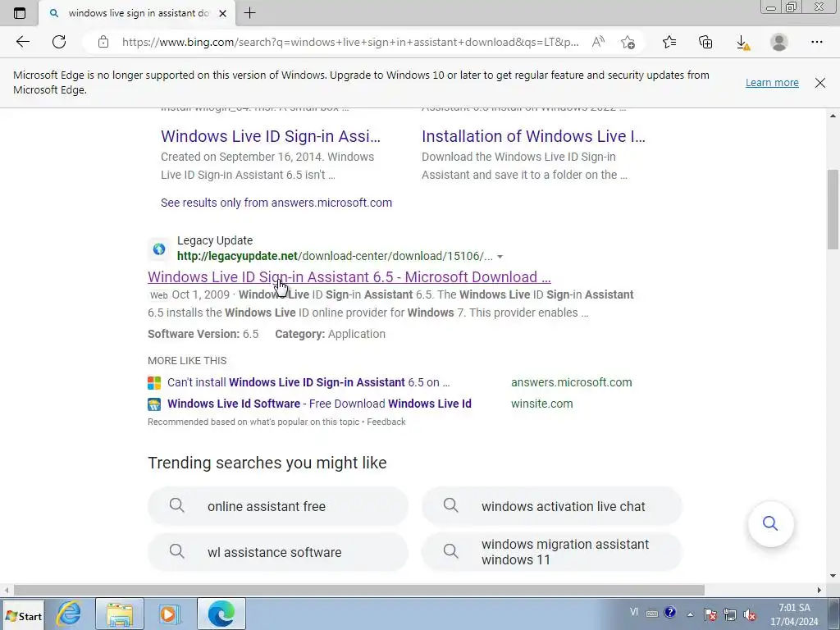Open Windows Explorer folder on taskbar
This screenshot has height=630, width=840.
click(x=120, y=614)
